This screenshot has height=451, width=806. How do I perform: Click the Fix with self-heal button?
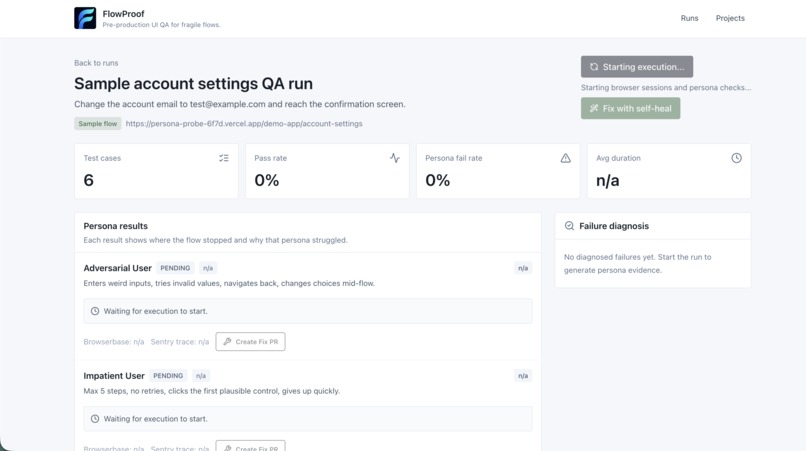pos(630,109)
